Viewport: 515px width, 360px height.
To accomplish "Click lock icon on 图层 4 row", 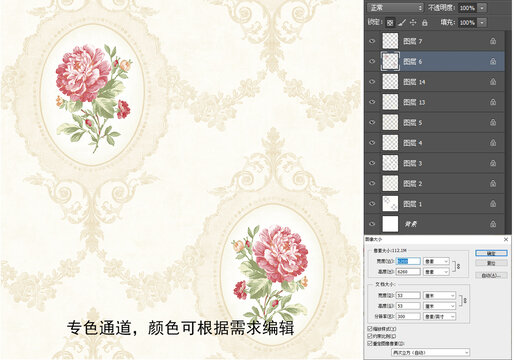I will tap(493, 143).
